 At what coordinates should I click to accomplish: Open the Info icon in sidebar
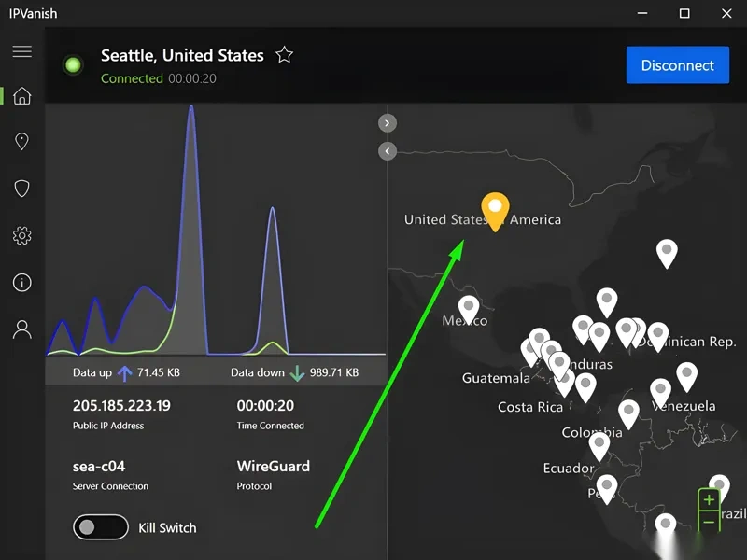click(21, 283)
